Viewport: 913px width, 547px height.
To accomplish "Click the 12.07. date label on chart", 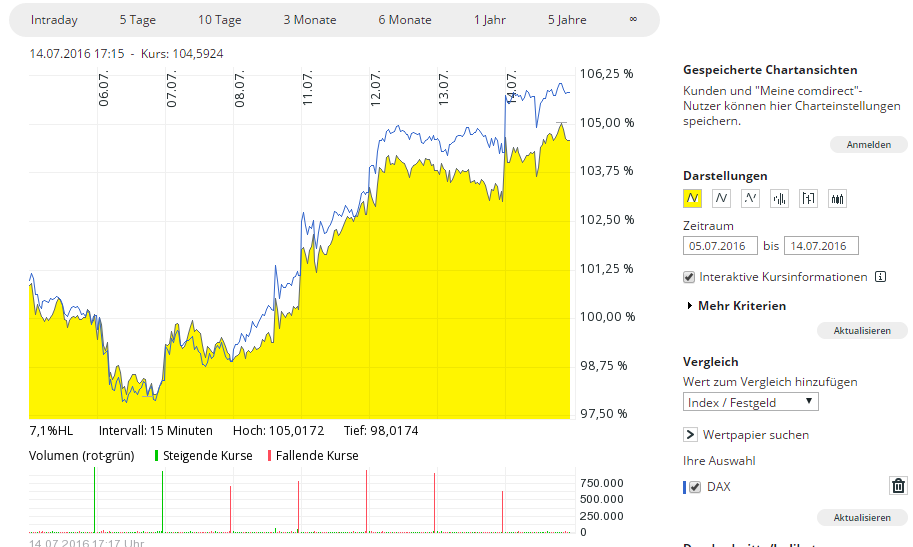I will pos(376,88).
